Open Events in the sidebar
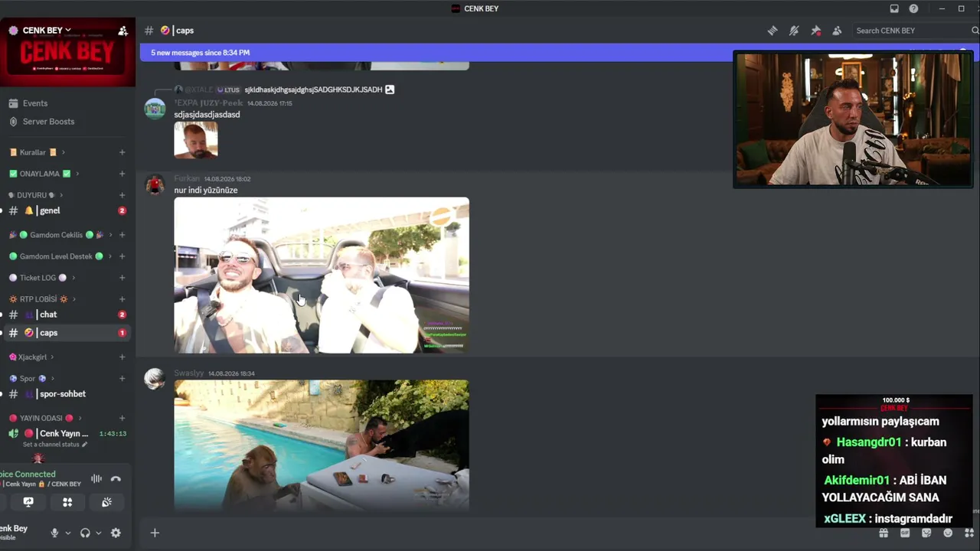 click(x=35, y=103)
